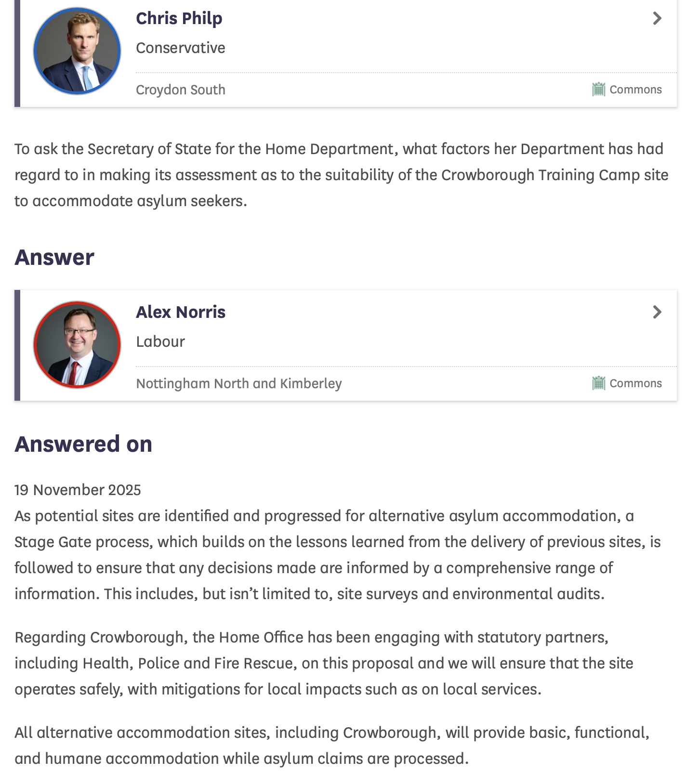Open the Alex Norris name link
The width and height of the screenshot is (700, 772).
pos(181,312)
